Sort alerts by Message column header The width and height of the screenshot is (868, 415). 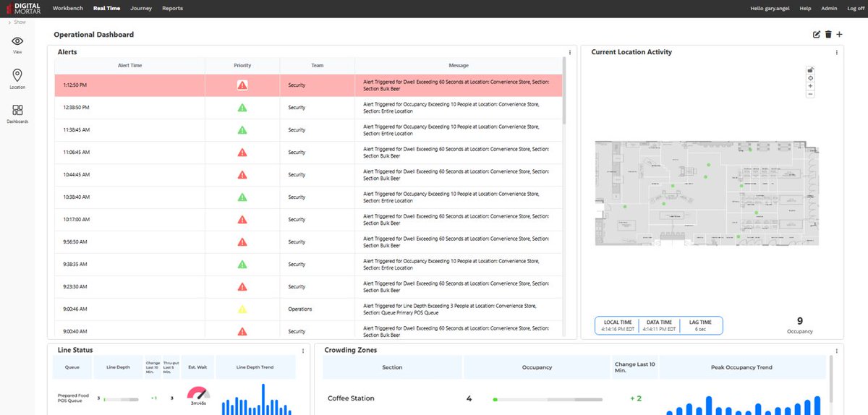tap(459, 65)
